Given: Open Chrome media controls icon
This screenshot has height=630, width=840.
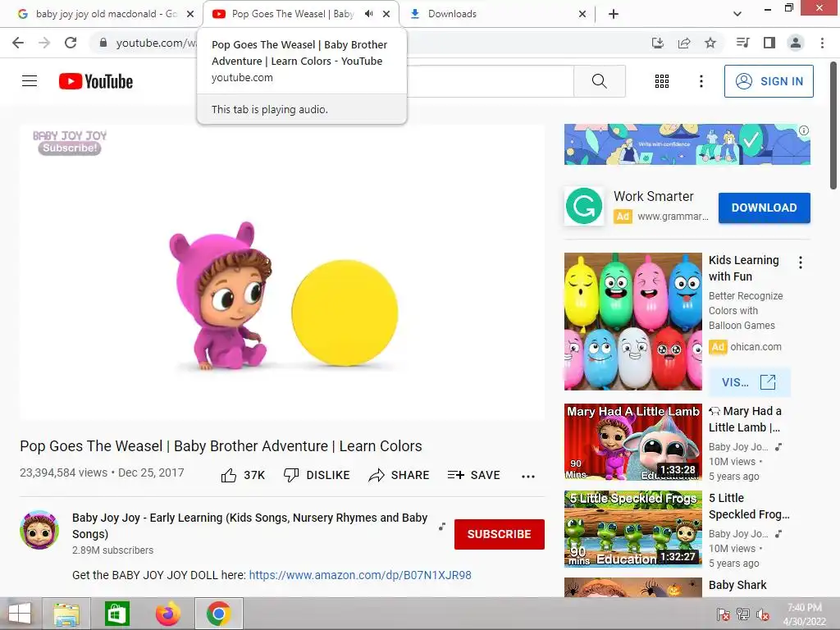Looking at the screenshot, I should click(742, 43).
